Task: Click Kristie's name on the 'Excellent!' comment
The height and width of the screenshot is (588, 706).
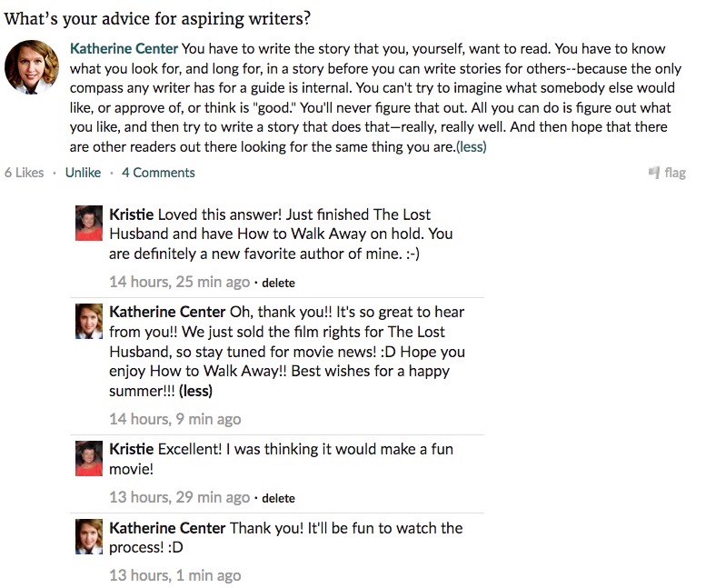Action: [131, 449]
